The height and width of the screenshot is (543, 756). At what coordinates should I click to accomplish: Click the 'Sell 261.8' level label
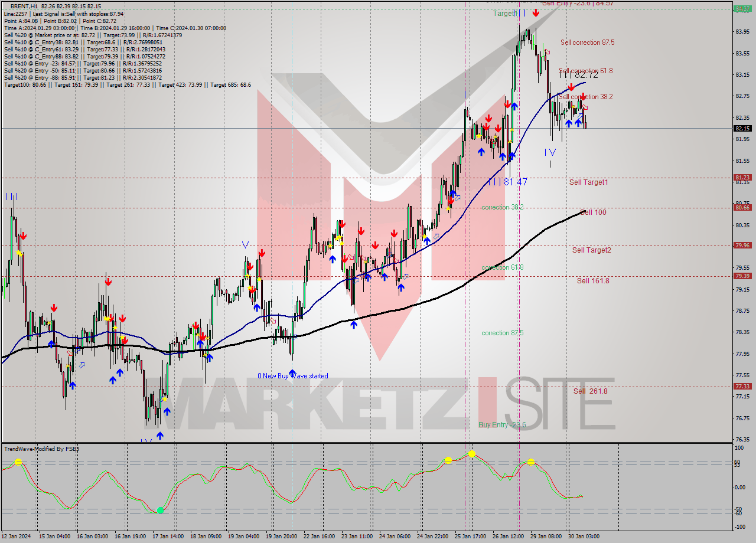591,391
